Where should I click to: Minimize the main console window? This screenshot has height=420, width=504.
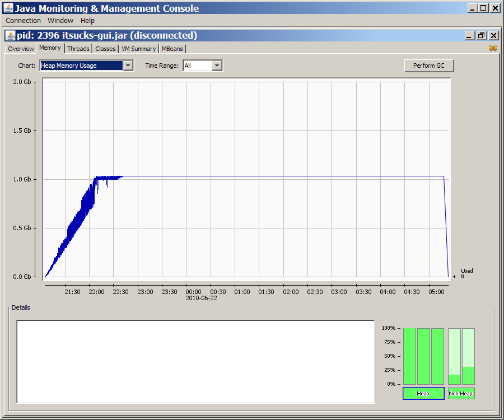472,8
